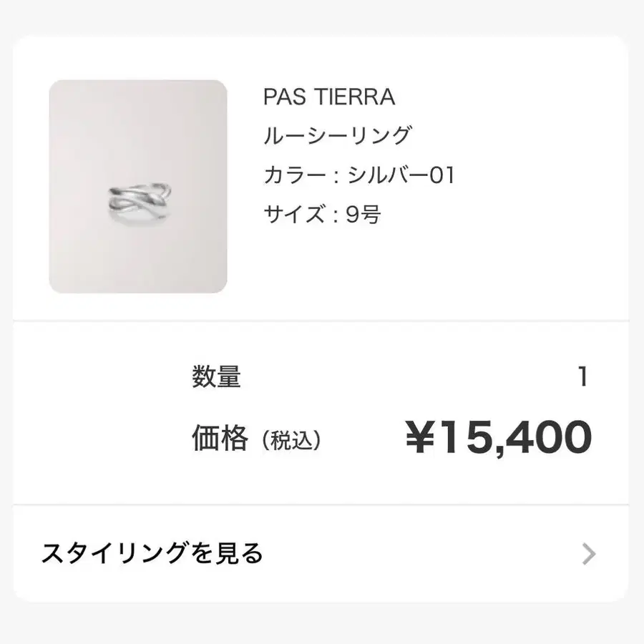Screen dimensions: 644x644
Task: Click the カラー：シルバー01 color text
Action: pos(359,175)
